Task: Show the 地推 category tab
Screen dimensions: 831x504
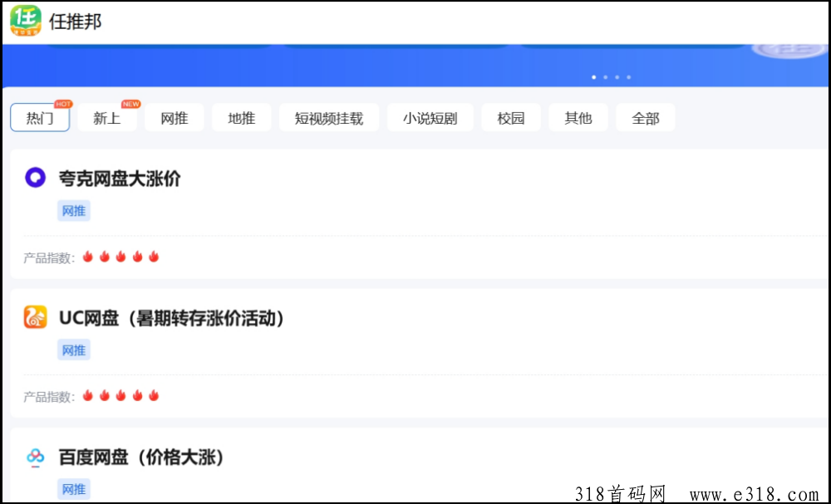Action: click(242, 118)
